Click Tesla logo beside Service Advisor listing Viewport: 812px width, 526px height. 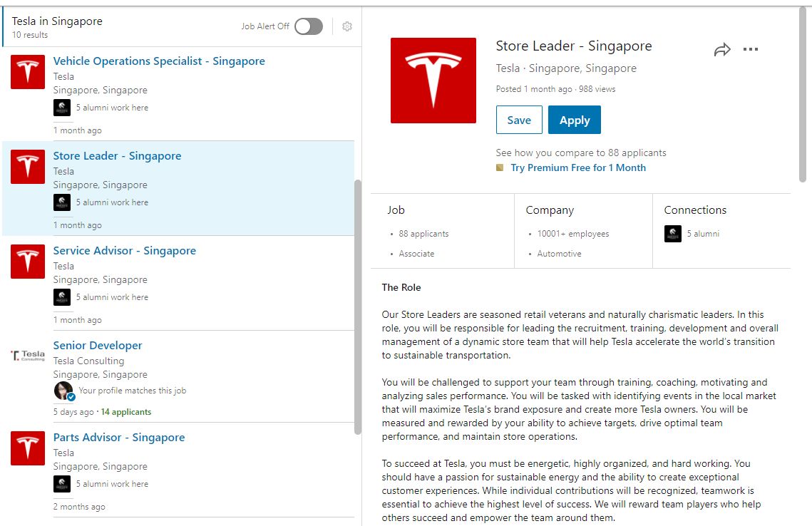click(28, 262)
